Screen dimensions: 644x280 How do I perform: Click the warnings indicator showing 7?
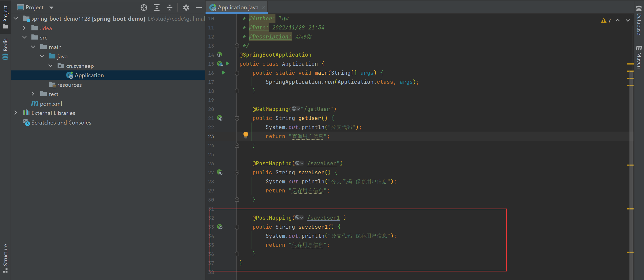coord(606,21)
